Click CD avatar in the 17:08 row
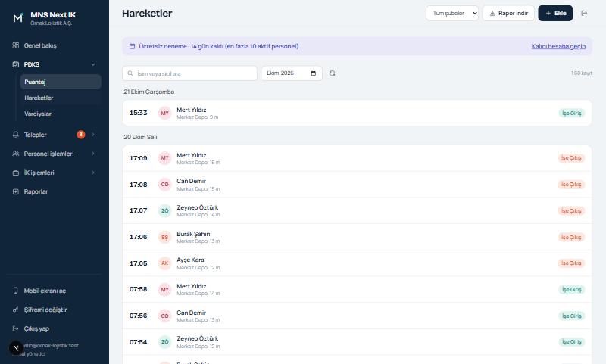The image size is (606, 364). coord(164,185)
